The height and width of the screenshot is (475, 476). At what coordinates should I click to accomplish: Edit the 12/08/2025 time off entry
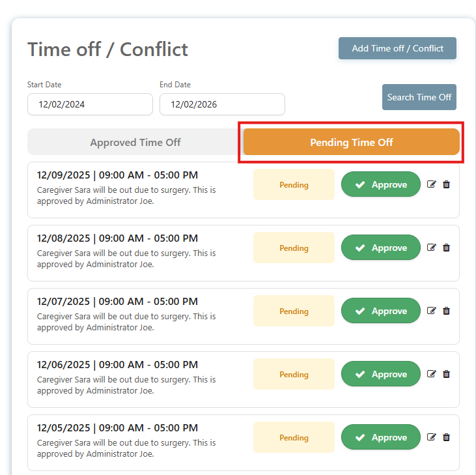click(x=431, y=248)
